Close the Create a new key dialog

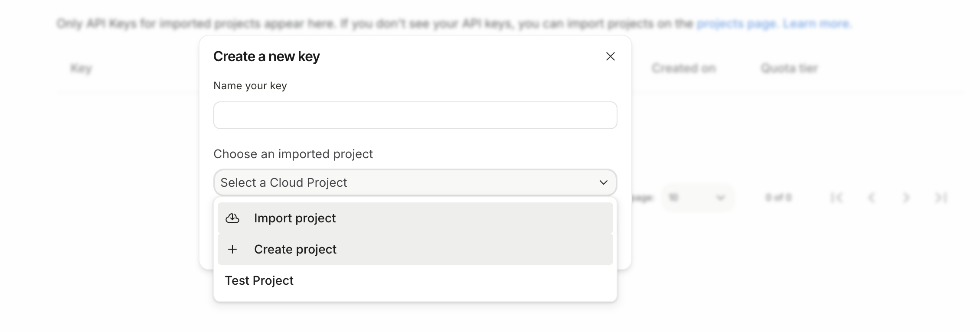point(610,56)
